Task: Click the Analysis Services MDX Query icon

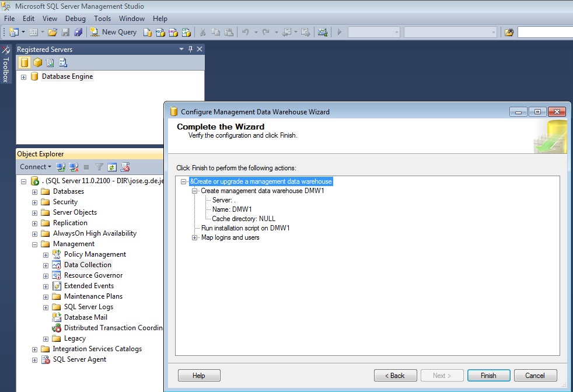Action: 160,32
